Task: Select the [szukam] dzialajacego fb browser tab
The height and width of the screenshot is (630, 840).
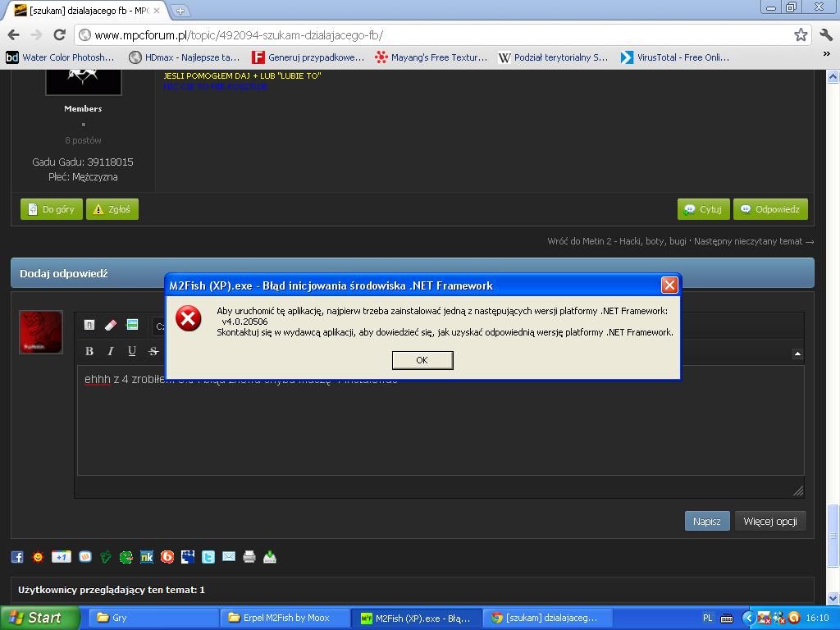Action: pyautogui.click(x=87, y=11)
